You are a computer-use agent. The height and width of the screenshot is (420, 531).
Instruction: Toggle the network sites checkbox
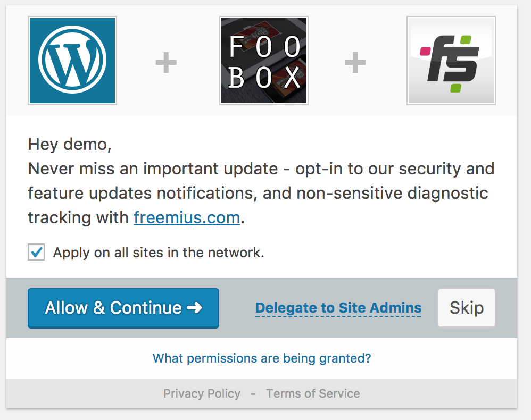(x=36, y=252)
